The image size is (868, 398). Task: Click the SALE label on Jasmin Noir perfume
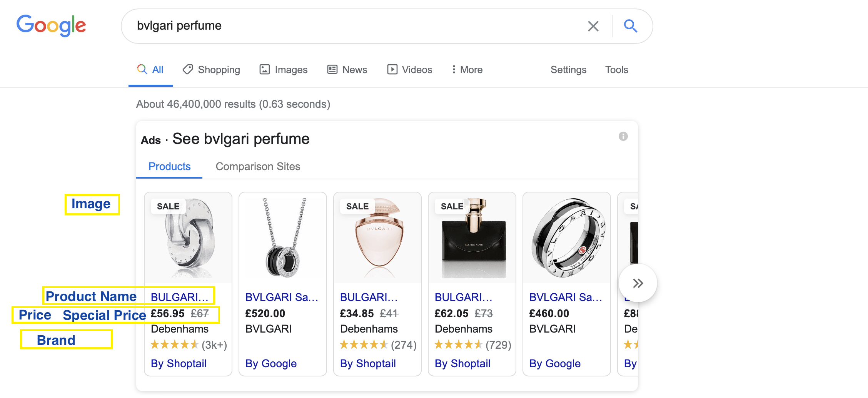point(451,206)
